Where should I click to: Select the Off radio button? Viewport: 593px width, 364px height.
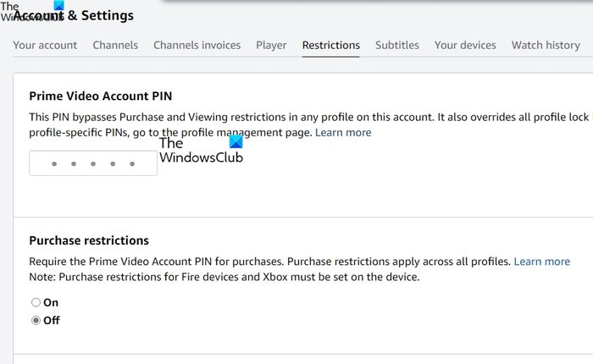tap(36, 321)
